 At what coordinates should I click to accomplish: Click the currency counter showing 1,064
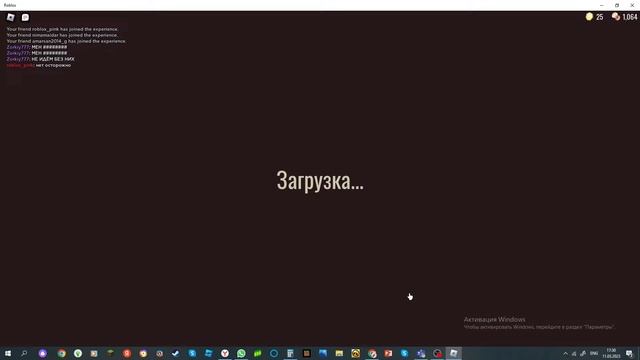pyautogui.click(x=624, y=17)
